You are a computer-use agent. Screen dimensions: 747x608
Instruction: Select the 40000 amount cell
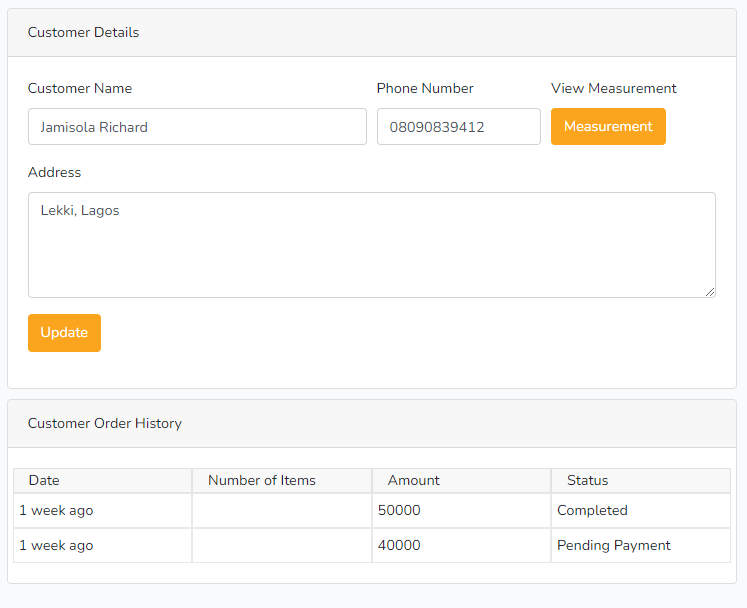400,545
